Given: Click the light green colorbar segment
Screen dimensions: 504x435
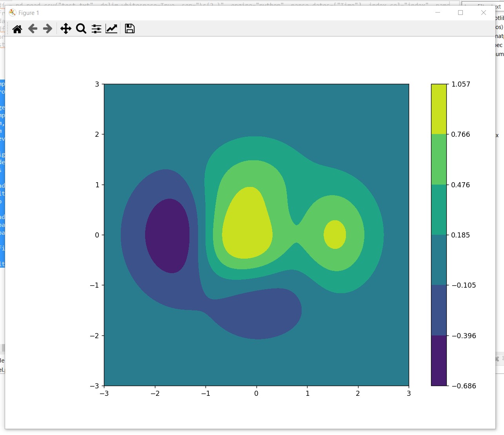Looking at the screenshot, I should point(439,159).
